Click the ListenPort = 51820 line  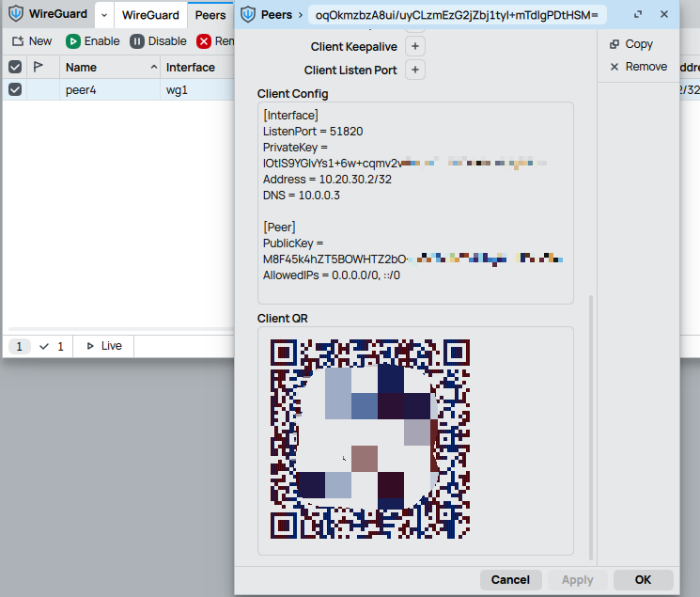[x=313, y=132]
